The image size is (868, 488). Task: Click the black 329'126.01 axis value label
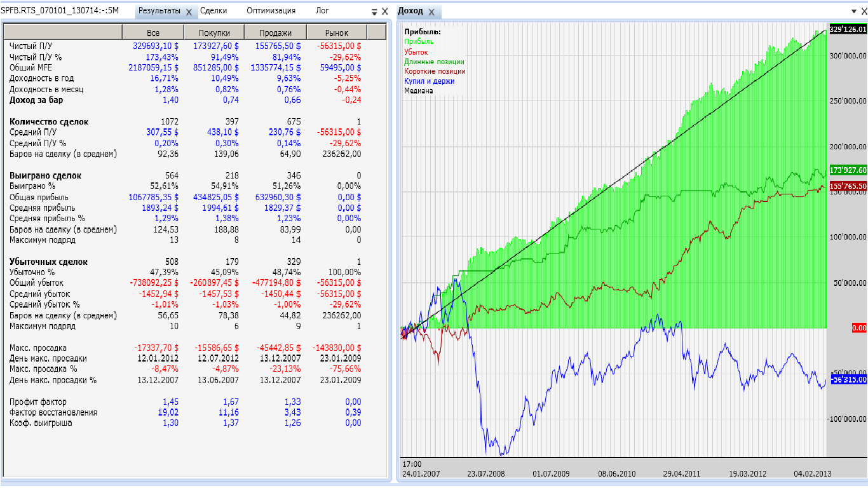pos(847,29)
